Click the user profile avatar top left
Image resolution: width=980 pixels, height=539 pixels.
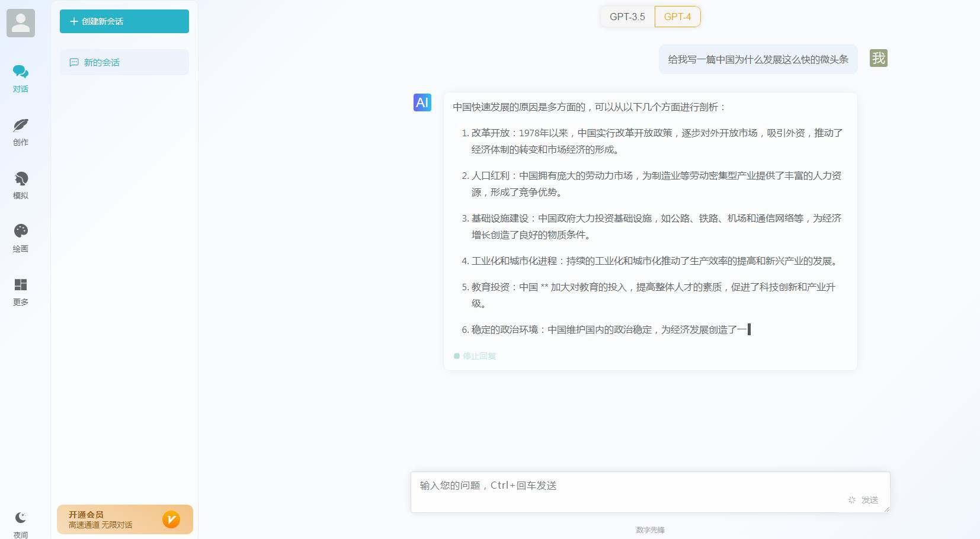tap(21, 23)
